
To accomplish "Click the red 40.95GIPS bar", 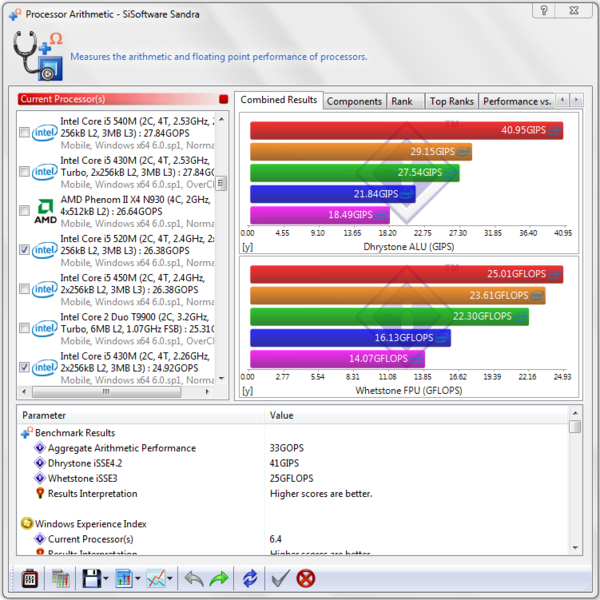I will pos(406,130).
